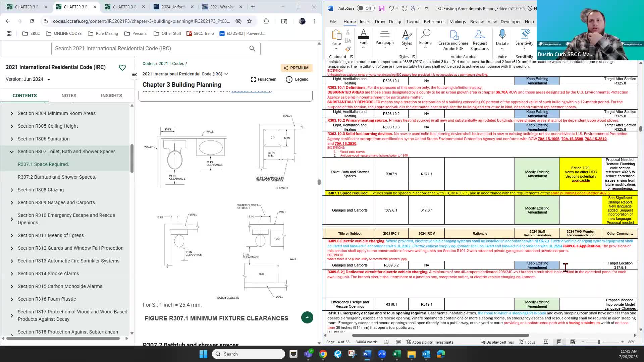
Task: Open the Version Jun 2024 dropdown
Action: [49, 79]
